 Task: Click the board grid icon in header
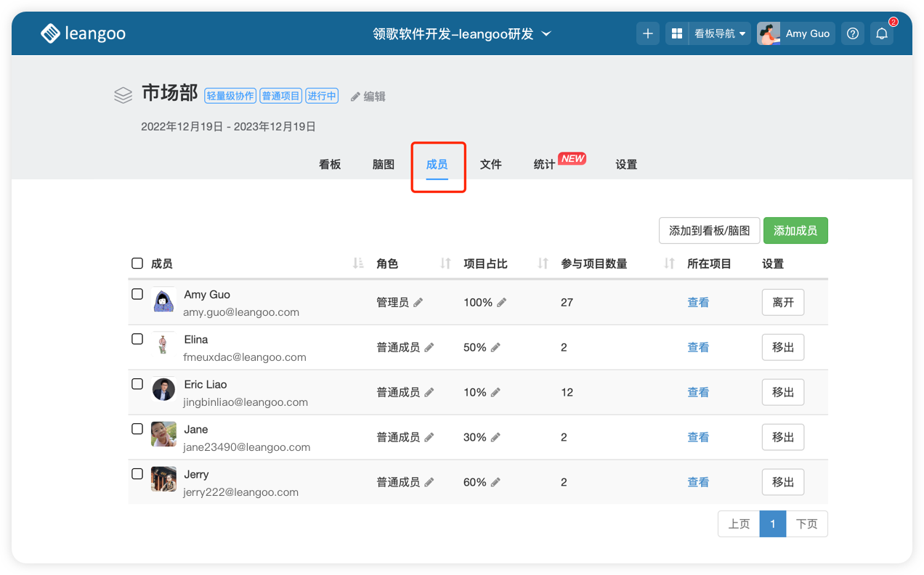[677, 33]
